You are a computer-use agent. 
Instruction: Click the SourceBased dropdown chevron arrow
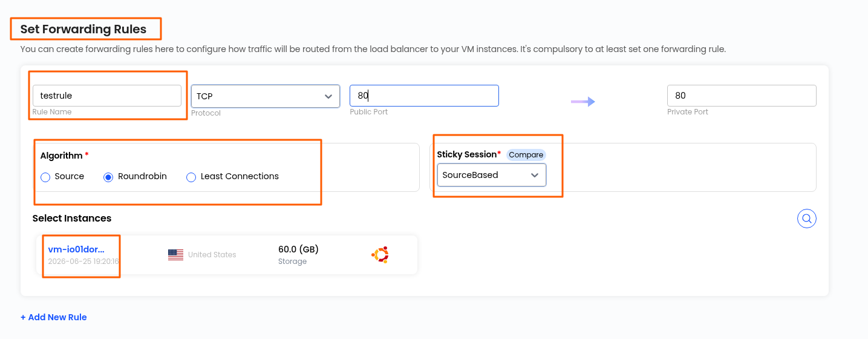tap(535, 175)
